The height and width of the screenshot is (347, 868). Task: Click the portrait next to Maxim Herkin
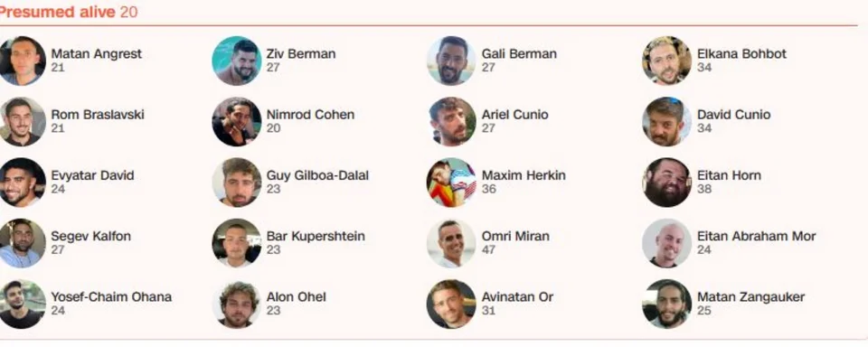coord(451,183)
